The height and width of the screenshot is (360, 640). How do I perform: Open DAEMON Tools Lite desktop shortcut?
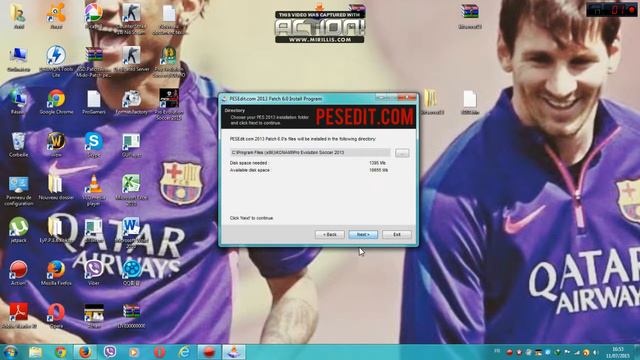coord(56,61)
